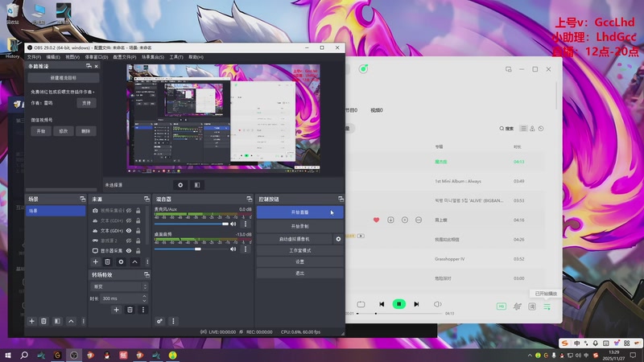Click the 麦克风/Aux volume slider
Viewport: 644px width, 362px height.
point(192,224)
